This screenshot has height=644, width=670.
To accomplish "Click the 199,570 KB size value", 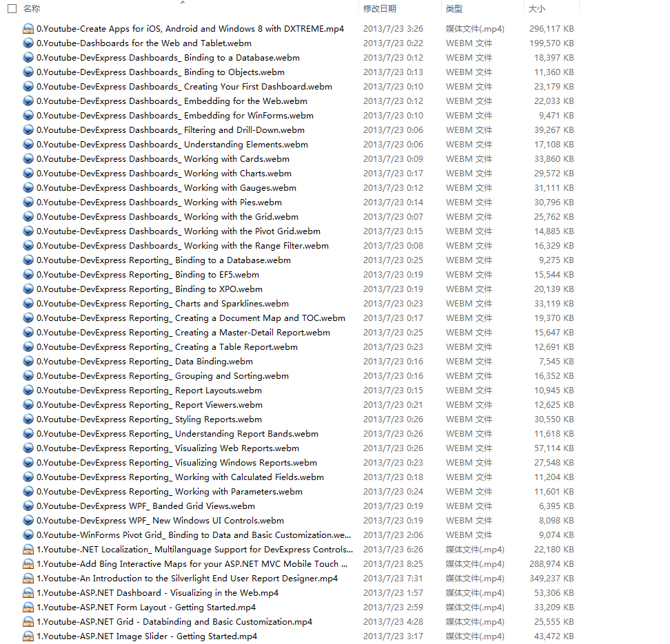I will 551,43.
